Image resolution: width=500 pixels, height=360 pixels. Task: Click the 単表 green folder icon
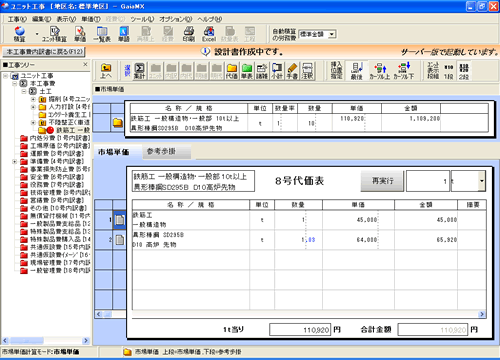tap(247, 71)
